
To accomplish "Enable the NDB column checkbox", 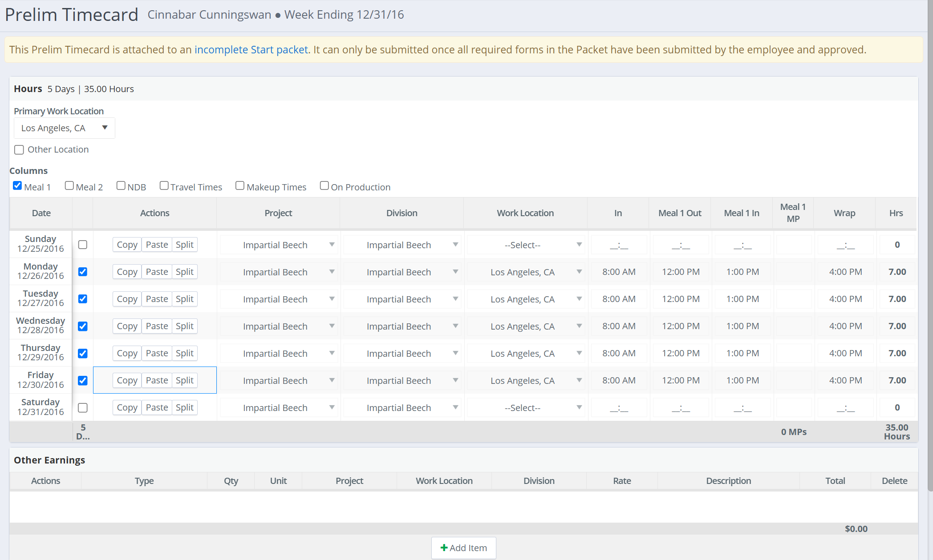I will pos(121,185).
